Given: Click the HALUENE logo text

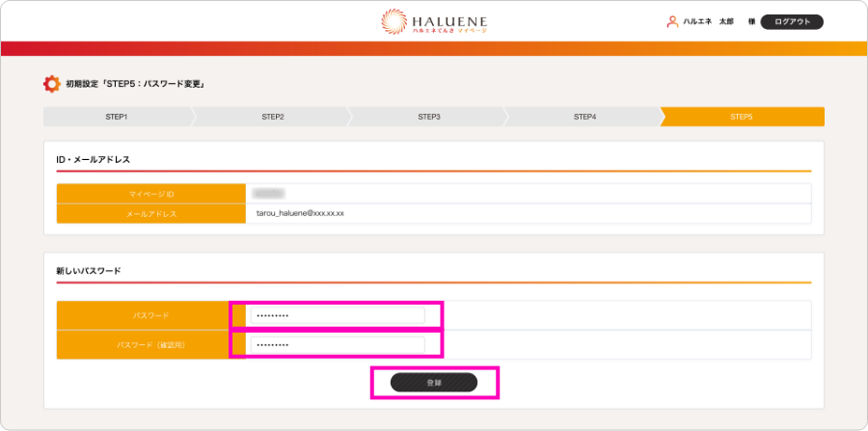Looking at the screenshot, I should click(449, 19).
